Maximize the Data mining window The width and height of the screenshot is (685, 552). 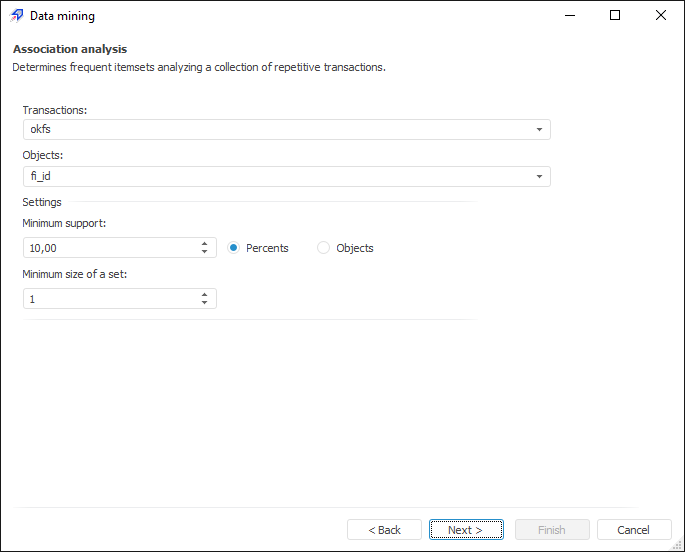click(615, 16)
